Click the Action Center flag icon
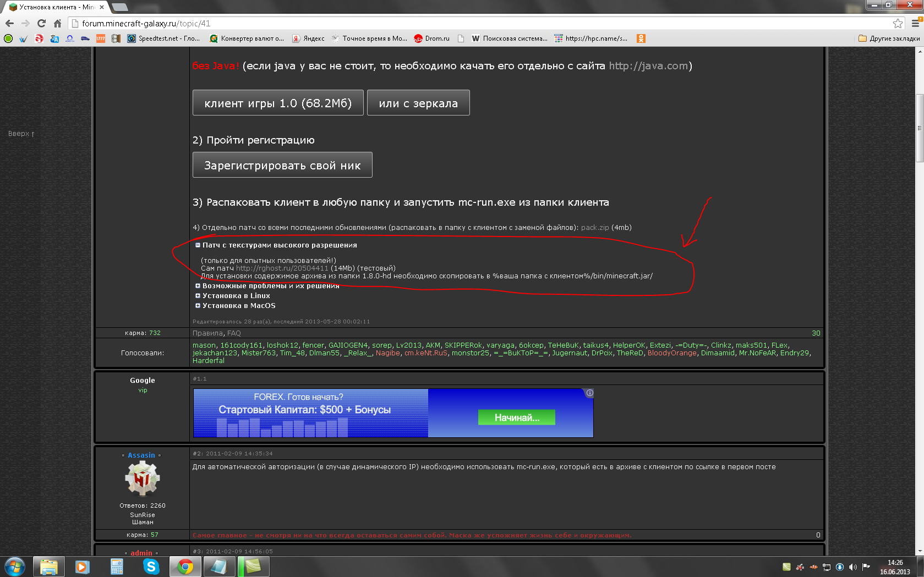 [x=866, y=567]
